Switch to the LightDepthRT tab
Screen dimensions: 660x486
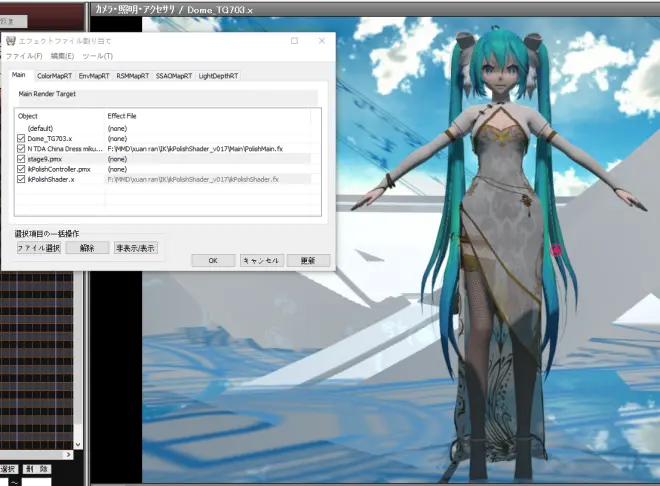(x=218, y=76)
